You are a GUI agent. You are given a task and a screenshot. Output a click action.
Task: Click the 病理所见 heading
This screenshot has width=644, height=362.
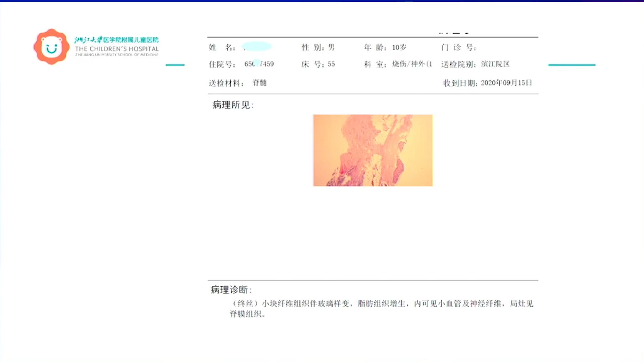(x=233, y=105)
